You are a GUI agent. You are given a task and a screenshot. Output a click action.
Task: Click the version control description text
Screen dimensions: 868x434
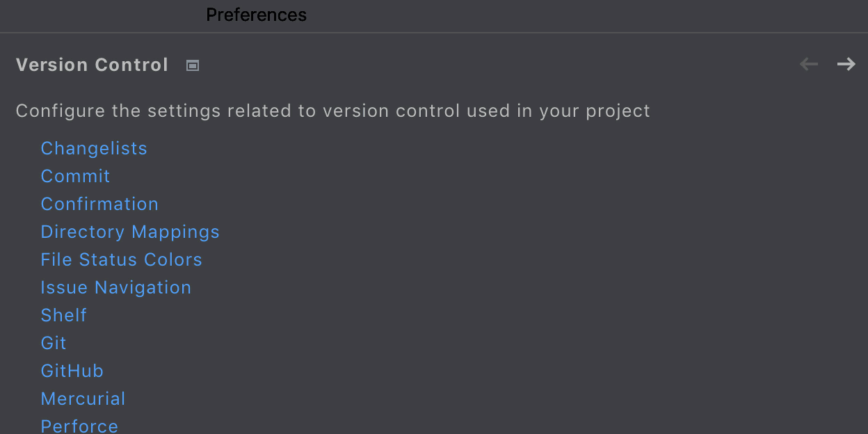332,111
